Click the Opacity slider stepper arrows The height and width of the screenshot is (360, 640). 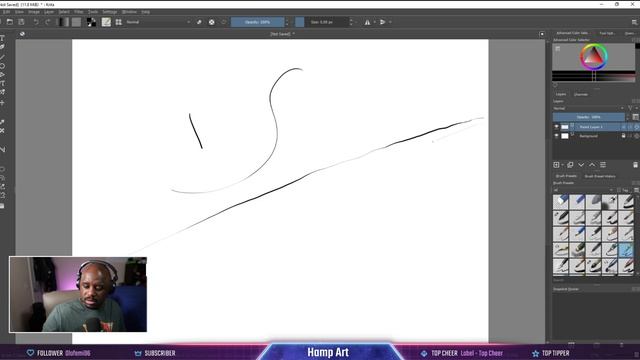pos(287,22)
